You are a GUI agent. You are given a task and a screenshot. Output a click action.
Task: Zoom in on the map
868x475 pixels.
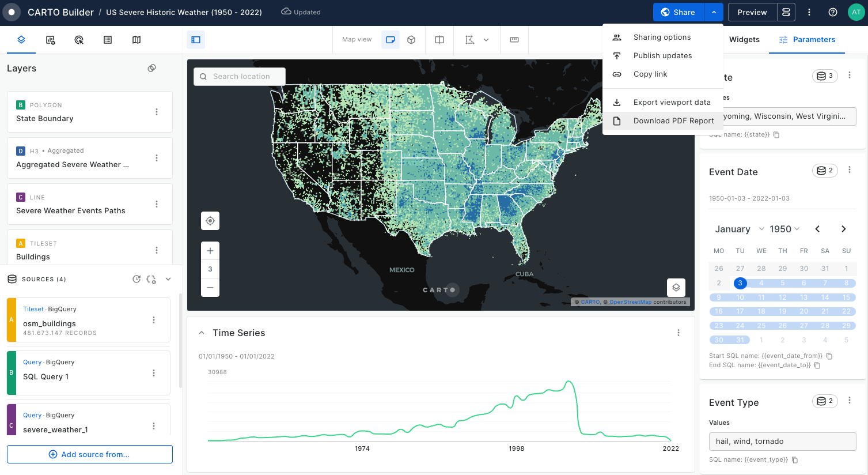pyautogui.click(x=210, y=251)
